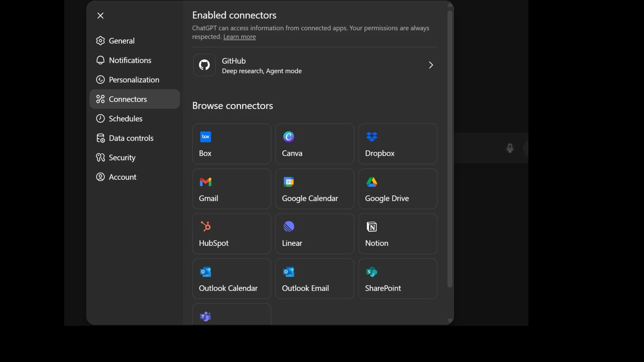This screenshot has width=644, height=362.
Task: Click the Data controls database icon
Action: click(100, 138)
